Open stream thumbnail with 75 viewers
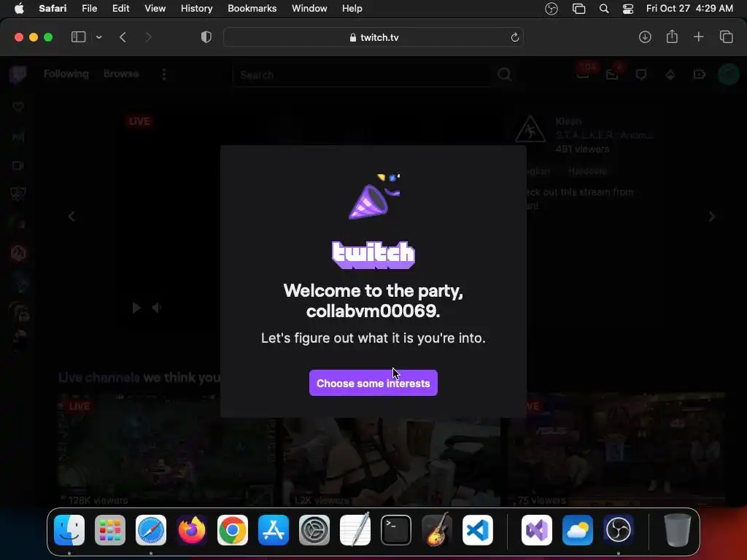The width and height of the screenshot is (747, 560). tap(617, 449)
